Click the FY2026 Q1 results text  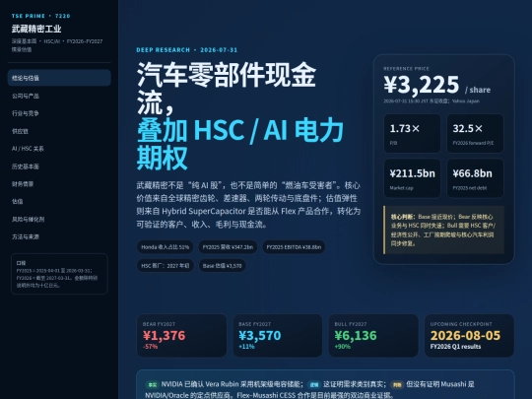pyautogui.click(x=456, y=347)
